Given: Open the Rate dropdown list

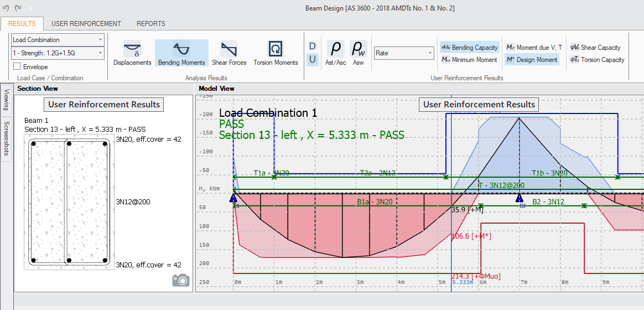Looking at the screenshot, I should click(x=404, y=53).
